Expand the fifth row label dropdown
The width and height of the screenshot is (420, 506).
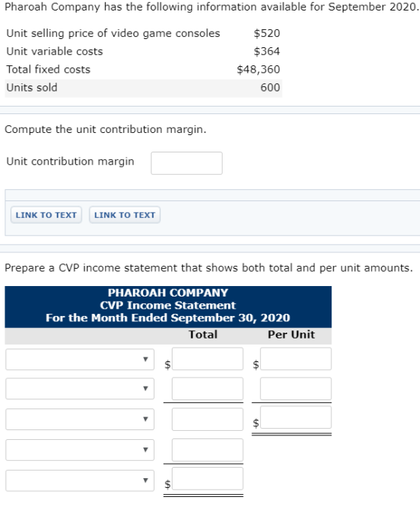(x=79, y=480)
